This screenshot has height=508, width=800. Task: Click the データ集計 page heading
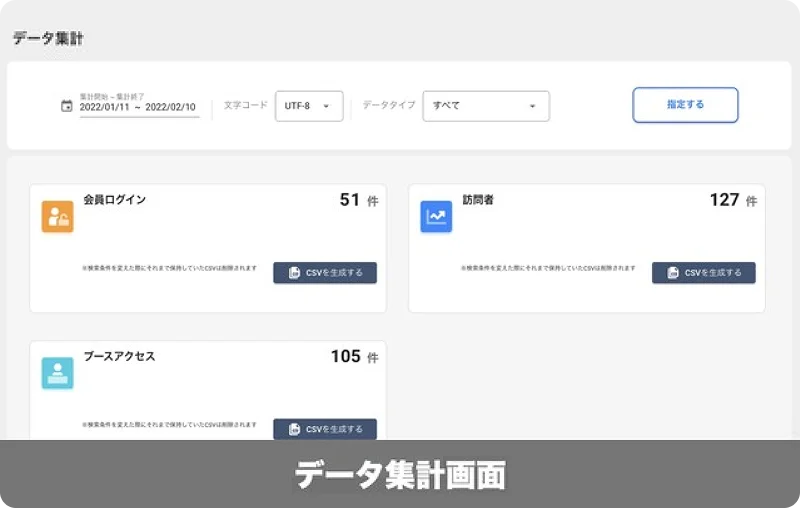coord(48,39)
